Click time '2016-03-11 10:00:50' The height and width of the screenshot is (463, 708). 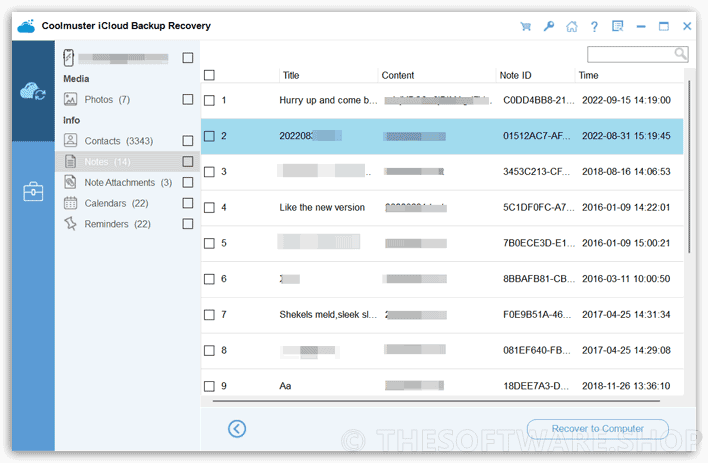(626, 279)
